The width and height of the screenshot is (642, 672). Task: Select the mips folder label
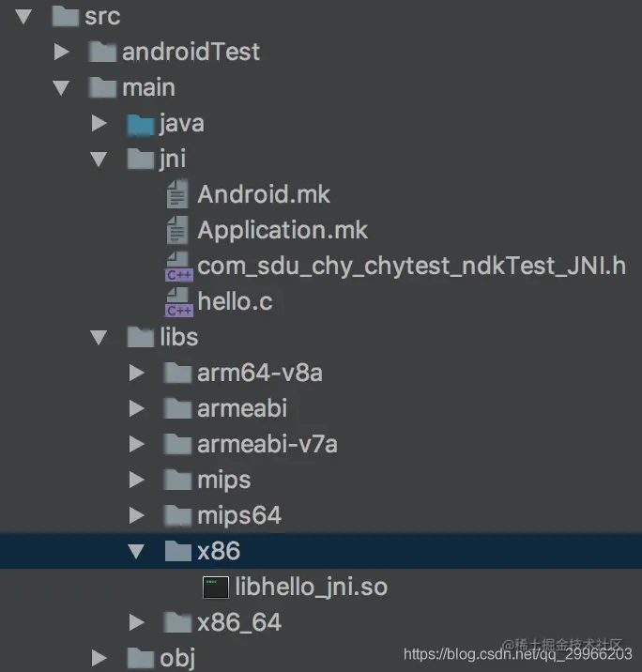pyautogui.click(x=223, y=481)
